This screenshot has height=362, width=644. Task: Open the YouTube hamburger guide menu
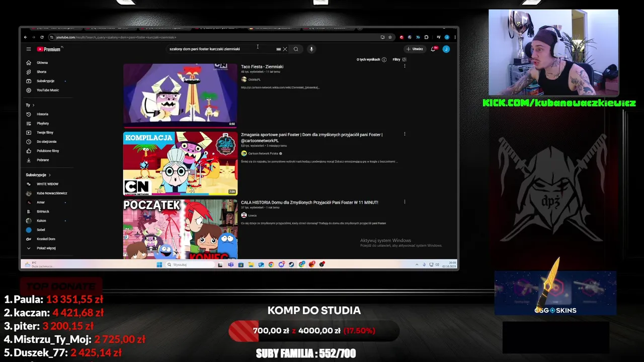click(29, 49)
